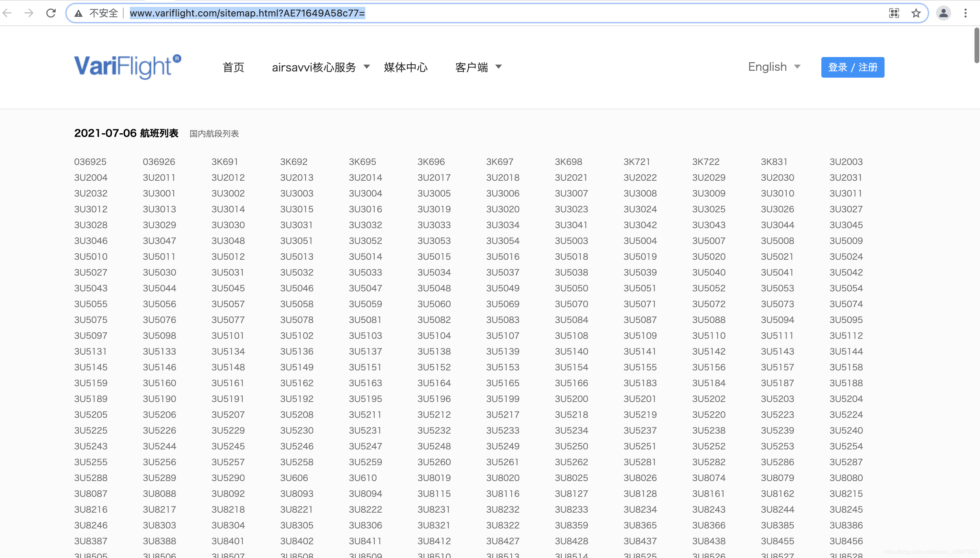Reload the page using refresh icon
The image size is (980, 558).
click(x=51, y=13)
